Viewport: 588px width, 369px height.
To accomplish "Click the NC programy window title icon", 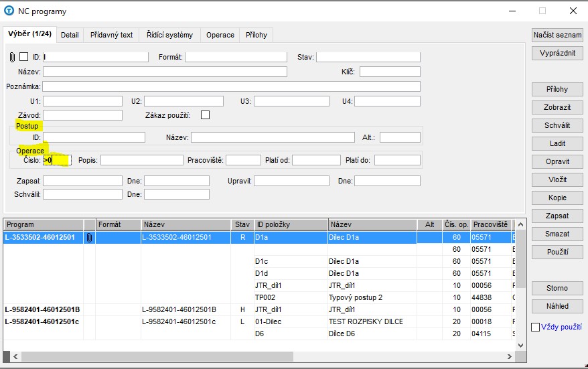I will click(9, 11).
